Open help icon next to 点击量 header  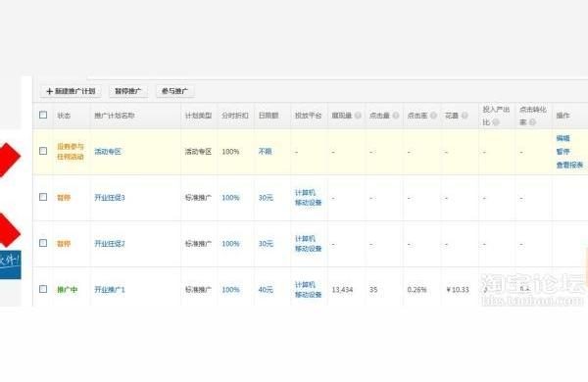click(x=395, y=116)
